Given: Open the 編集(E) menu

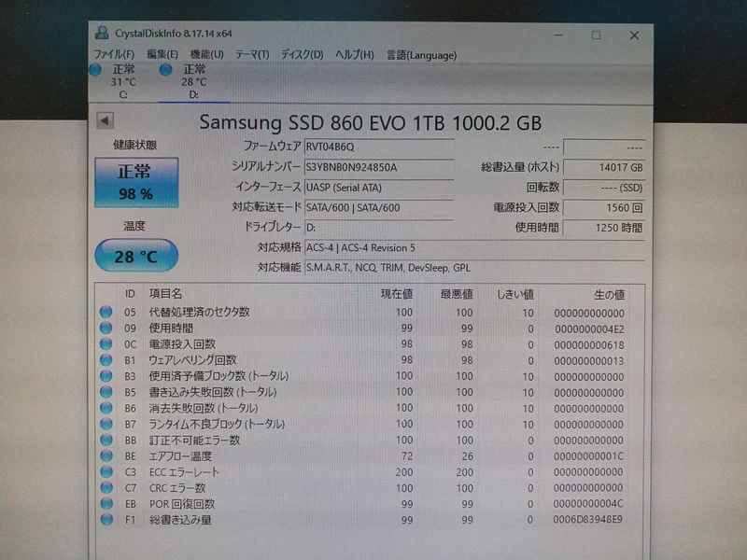Looking at the screenshot, I should tap(162, 55).
